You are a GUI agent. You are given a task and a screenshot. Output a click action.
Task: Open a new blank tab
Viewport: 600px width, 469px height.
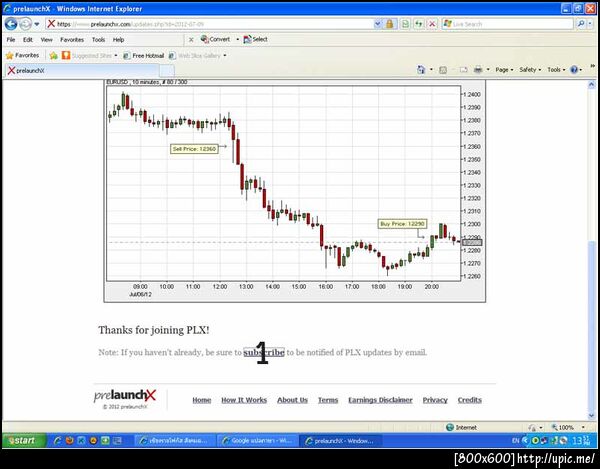tap(167, 71)
